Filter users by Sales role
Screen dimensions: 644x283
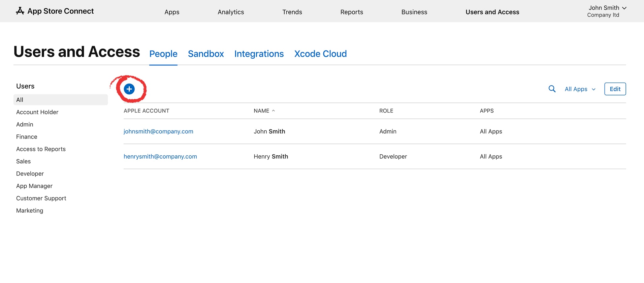point(23,161)
